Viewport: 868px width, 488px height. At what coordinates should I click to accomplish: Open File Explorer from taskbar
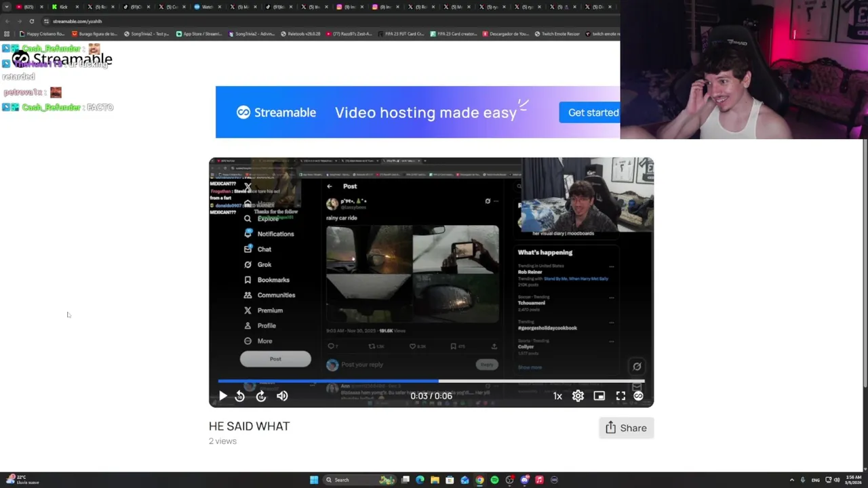click(435, 480)
